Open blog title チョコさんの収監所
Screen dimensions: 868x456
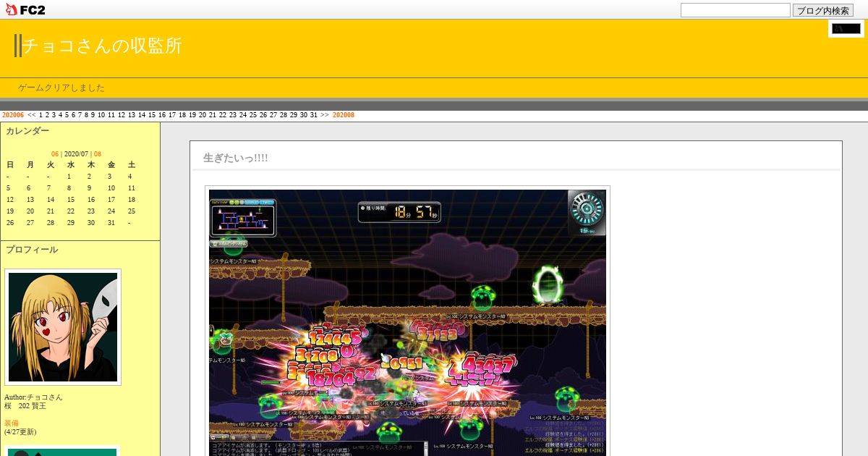pos(102,46)
